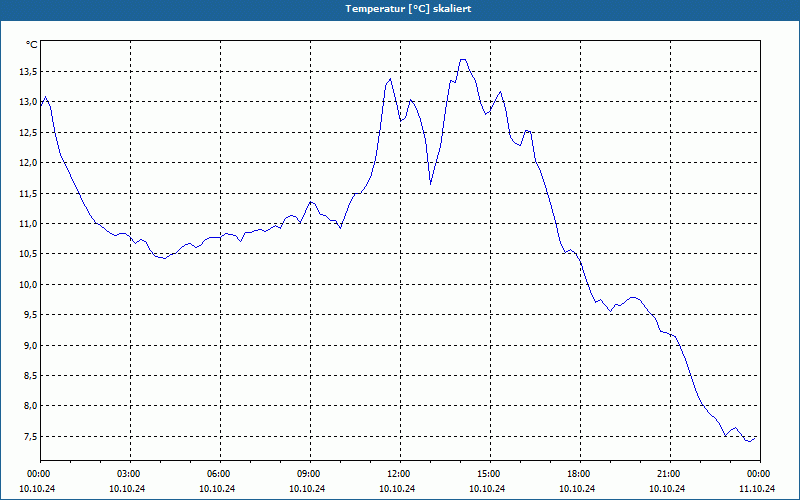Click the 10.10.24 date under 21:00

pos(668,488)
